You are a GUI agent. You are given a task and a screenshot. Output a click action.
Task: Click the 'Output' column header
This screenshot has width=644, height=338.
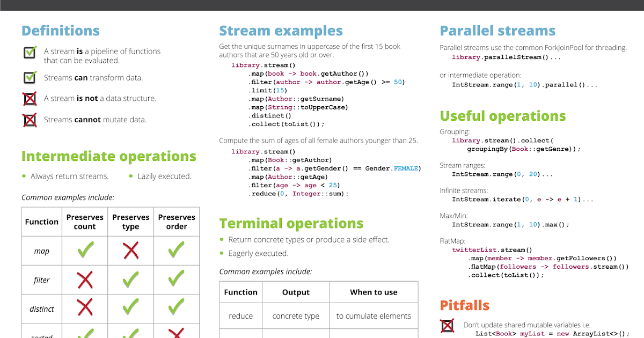296,292
